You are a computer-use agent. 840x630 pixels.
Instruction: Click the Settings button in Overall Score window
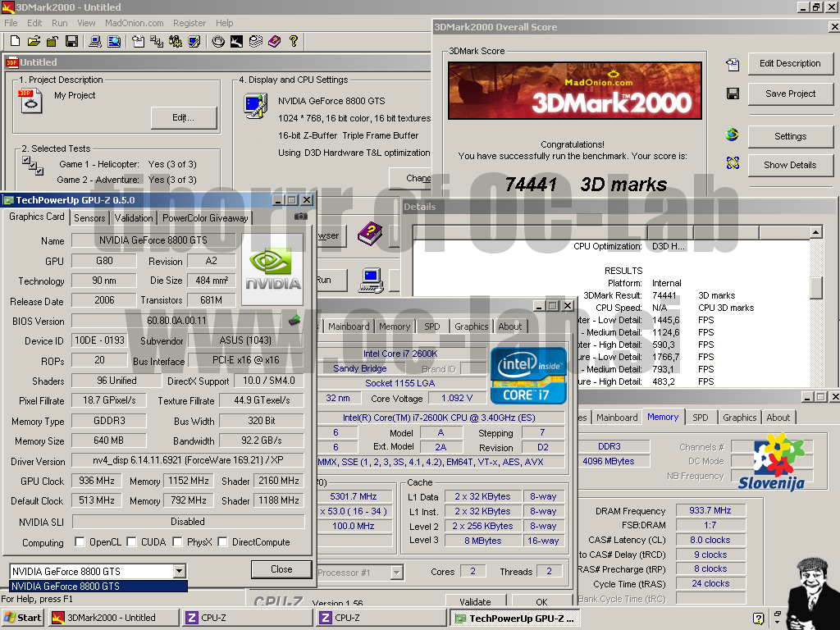[790, 136]
